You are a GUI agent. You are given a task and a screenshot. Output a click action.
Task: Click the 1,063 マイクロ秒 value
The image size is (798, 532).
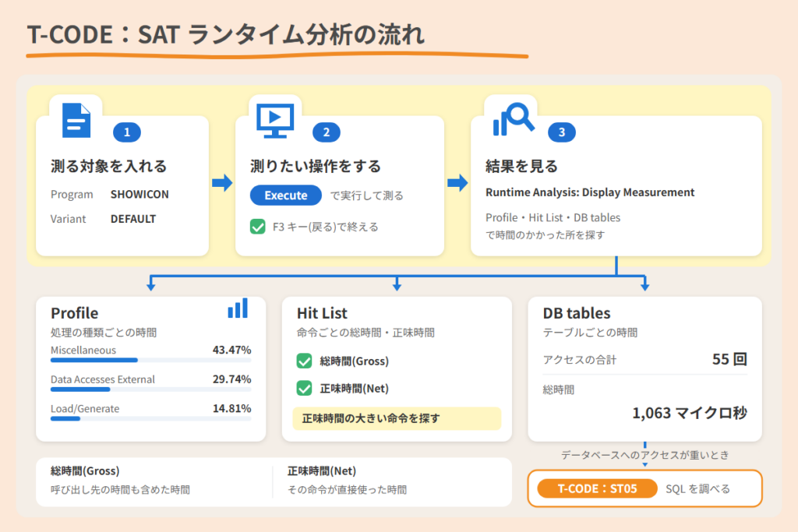tap(690, 413)
